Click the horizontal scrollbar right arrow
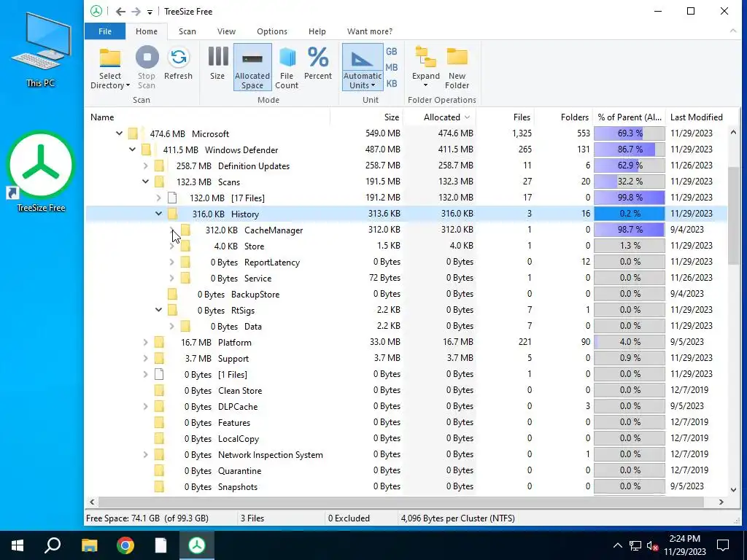Screen dimensions: 747x560 click(x=721, y=502)
